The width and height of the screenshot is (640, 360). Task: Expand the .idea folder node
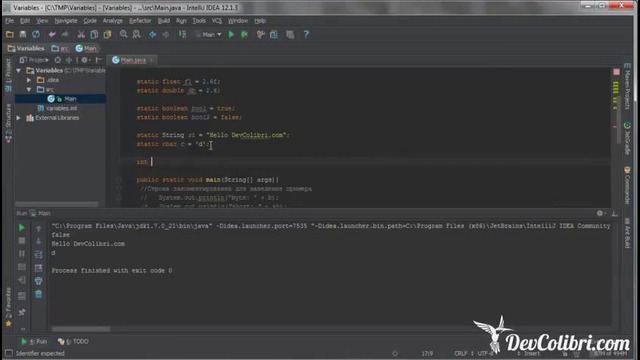point(29,80)
